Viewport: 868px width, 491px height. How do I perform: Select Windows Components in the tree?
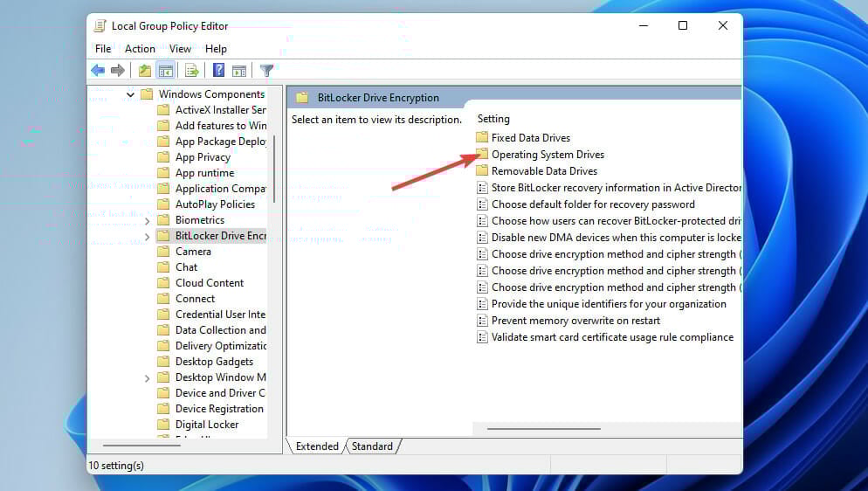[211, 94]
